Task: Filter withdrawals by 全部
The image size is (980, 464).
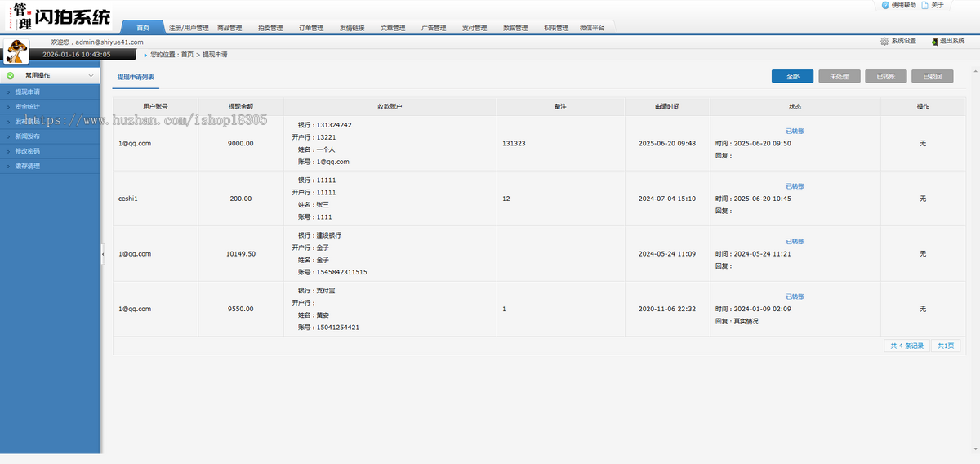Action: coord(792,76)
